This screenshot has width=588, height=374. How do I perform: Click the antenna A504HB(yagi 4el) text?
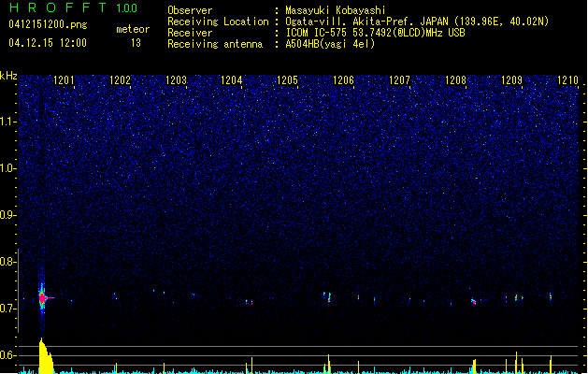(330, 44)
